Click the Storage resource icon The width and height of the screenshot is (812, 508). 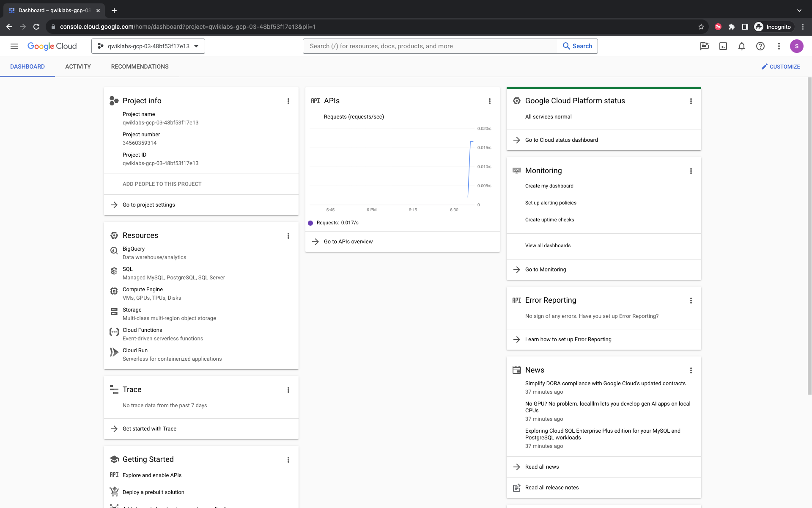pos(114,312)
